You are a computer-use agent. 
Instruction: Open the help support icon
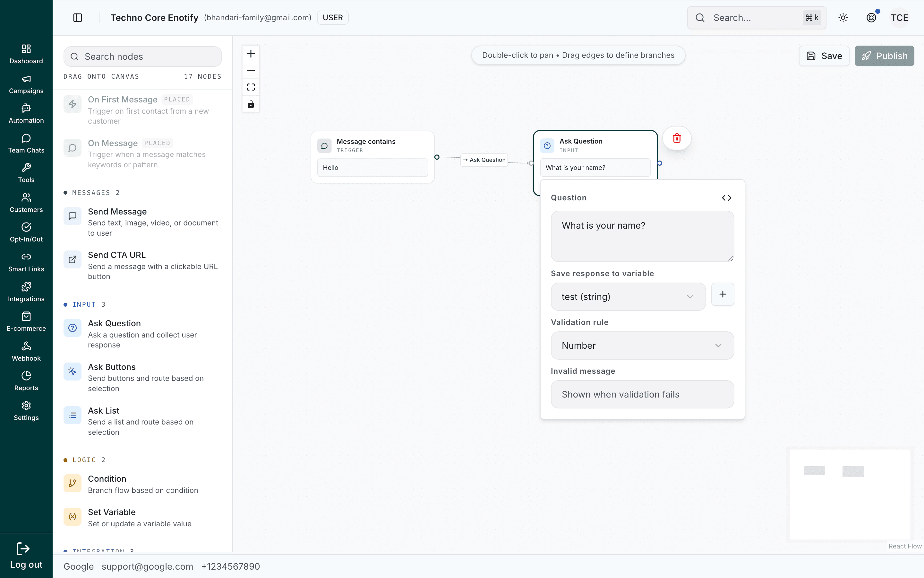click(871, 18)
